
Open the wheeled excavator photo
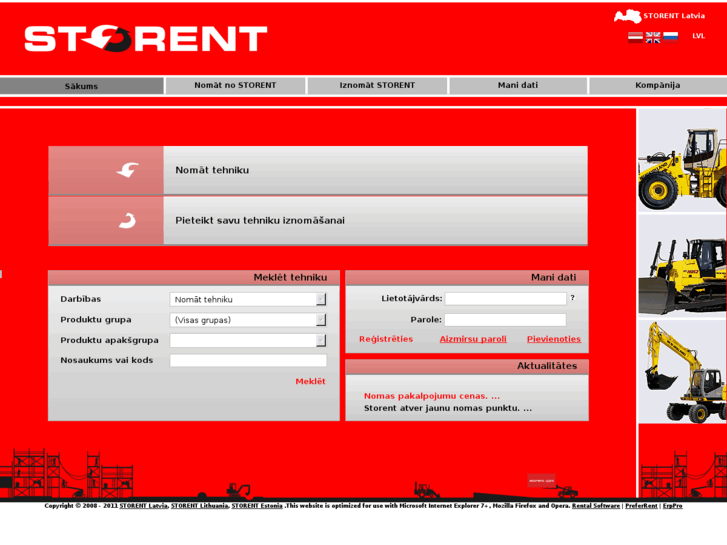(682, 372)
